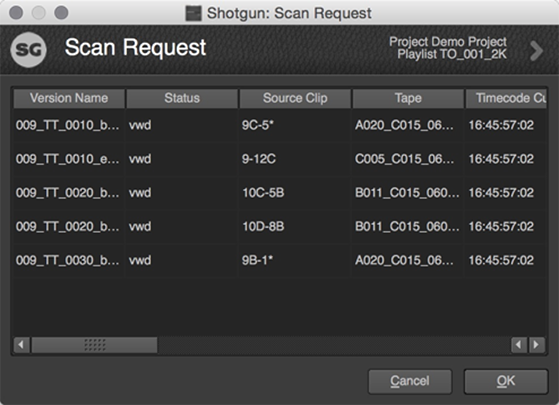
Task: Click timecode 16:45:57:02 in 9C-5* row
Action: (501, 125)
